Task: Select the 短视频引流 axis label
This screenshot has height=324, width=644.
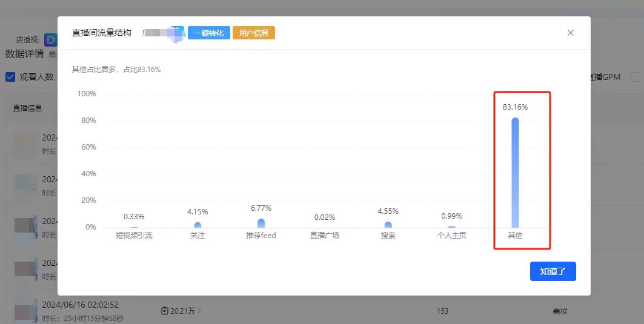Action: tap(134, 236)
